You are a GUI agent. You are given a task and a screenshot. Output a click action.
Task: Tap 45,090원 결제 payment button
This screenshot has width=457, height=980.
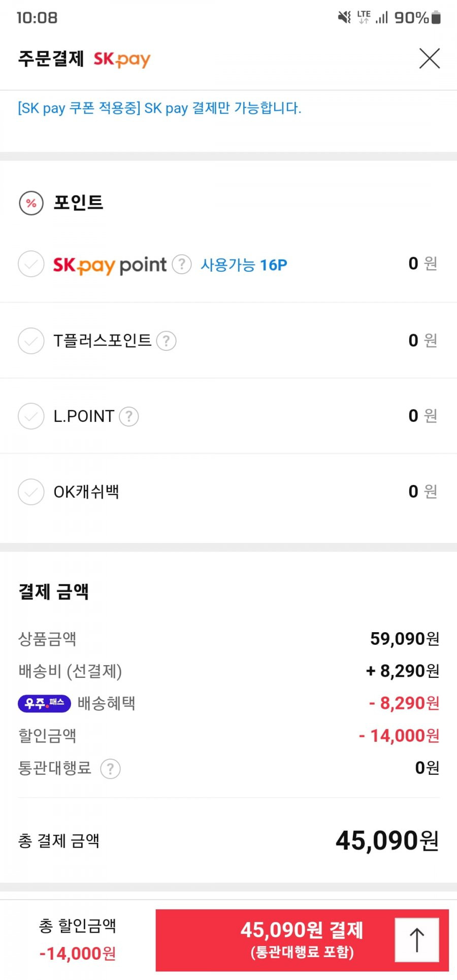click(302, 940)
